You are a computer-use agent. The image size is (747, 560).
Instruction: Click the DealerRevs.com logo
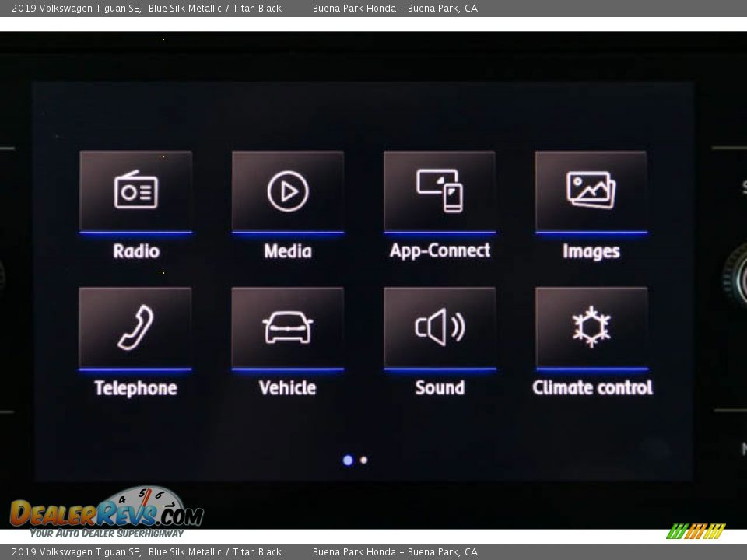[x=107, y=513]
